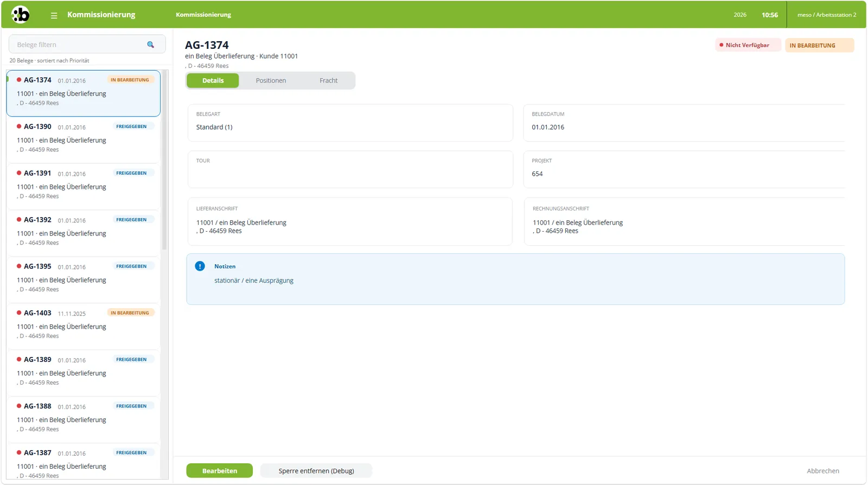Click the IN BEARBEITUNG badge in header

[x=819, y=45]
